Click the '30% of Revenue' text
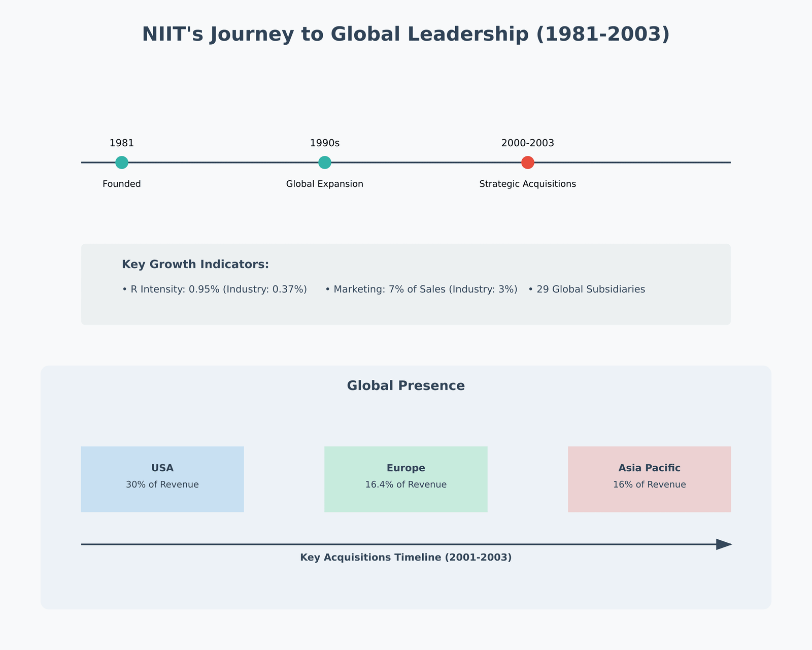This screenshot has width=812, height=650. pos(162,484)
